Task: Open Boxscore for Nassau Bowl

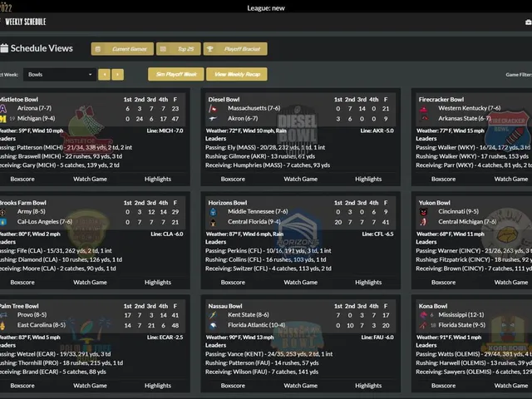Action: (233, 386)
